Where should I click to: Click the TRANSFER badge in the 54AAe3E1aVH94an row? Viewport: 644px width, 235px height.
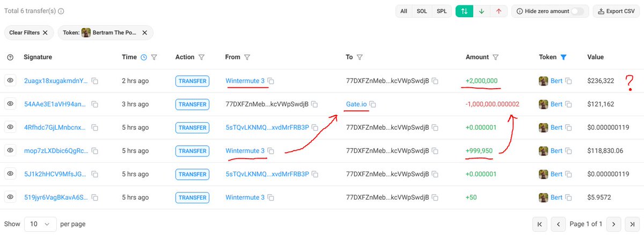(192, 104)
